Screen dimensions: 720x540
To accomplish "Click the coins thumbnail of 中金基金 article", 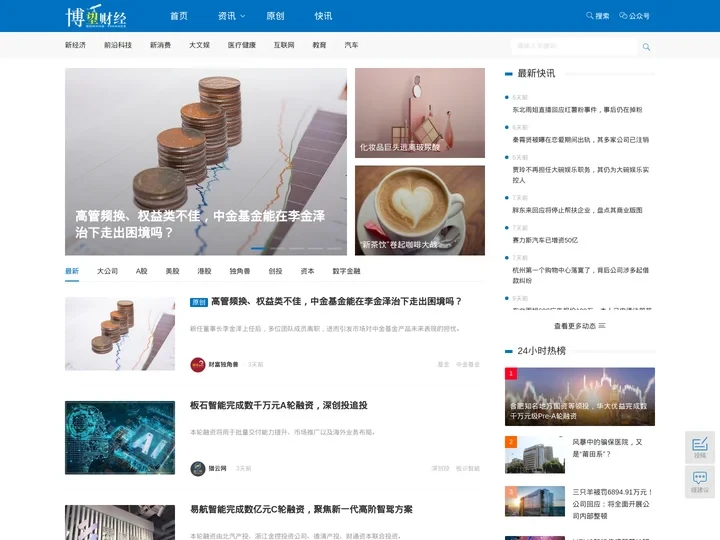I will click(x=120, y=334).
